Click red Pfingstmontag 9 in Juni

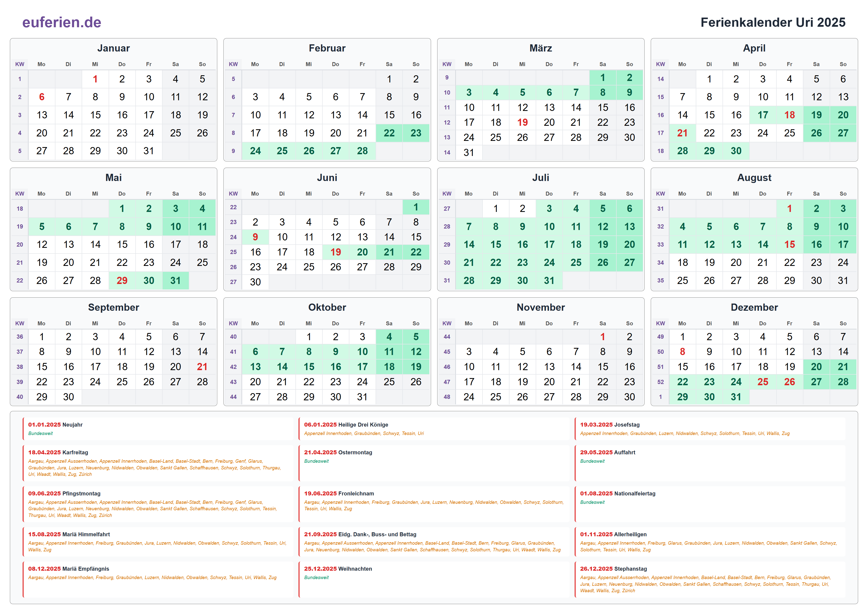(255, 237)
